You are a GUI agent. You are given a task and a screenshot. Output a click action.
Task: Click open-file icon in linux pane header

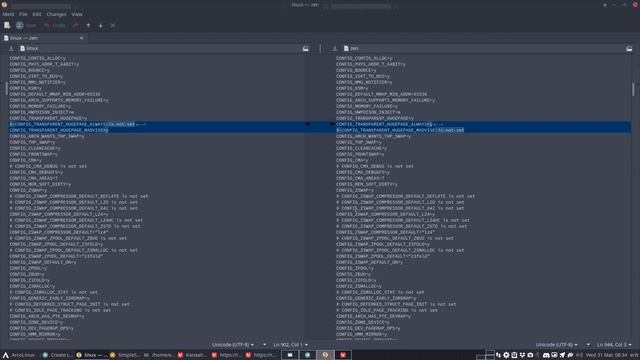click(x=305, y=49)
